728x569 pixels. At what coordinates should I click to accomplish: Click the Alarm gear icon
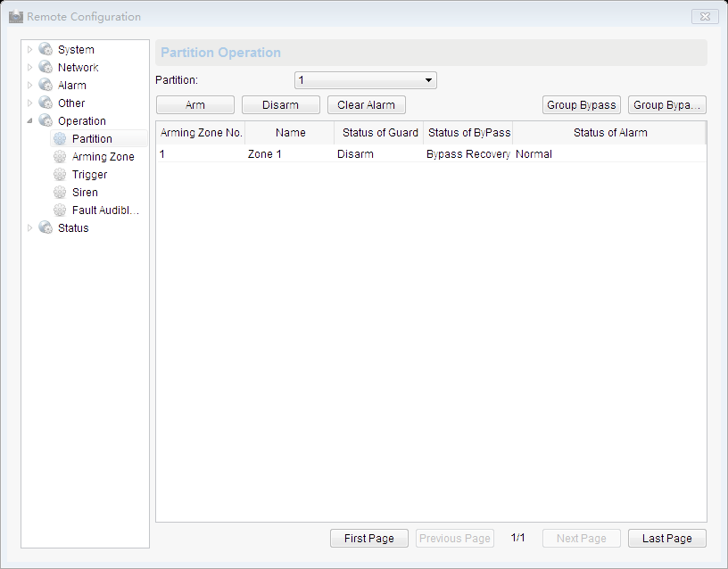coord(45,85)
